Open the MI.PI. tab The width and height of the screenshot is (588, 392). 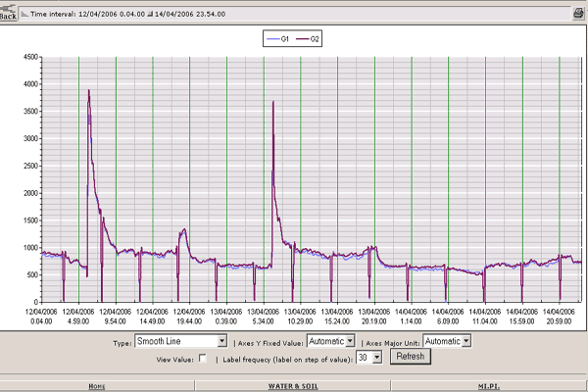point(487,386)
